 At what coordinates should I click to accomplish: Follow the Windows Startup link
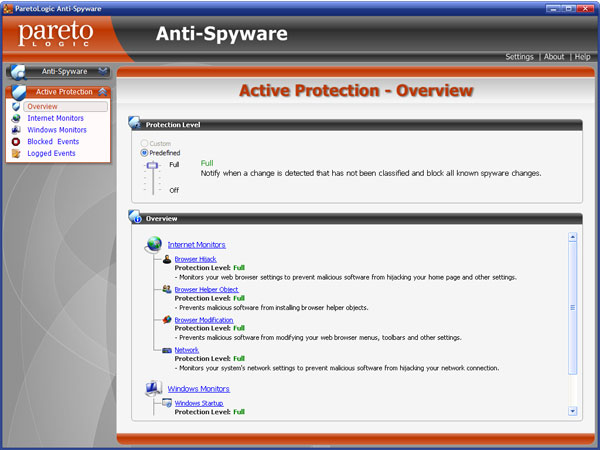pyautogui.click(x=199, y=403)
